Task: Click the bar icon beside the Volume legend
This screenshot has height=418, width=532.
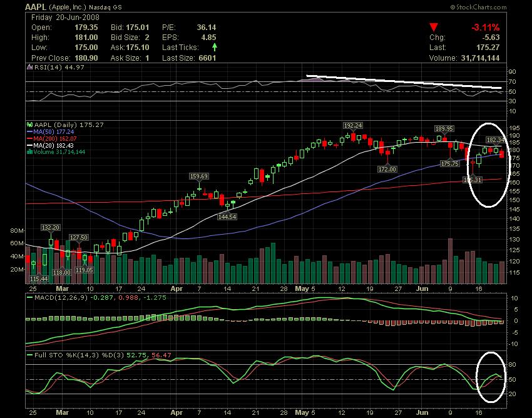Action: (x=29, y=151)
